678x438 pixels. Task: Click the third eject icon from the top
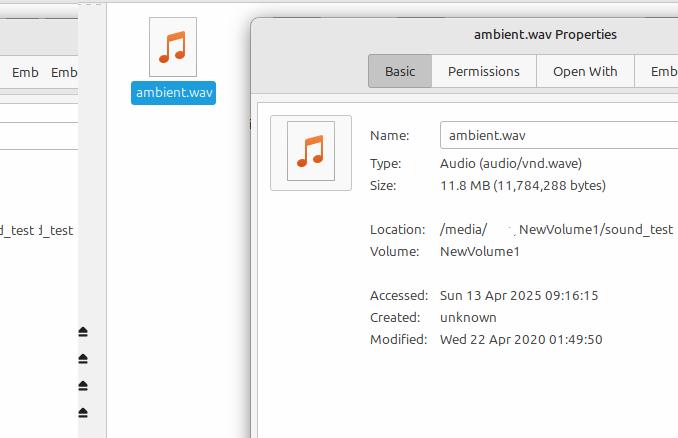coord(83,385)
